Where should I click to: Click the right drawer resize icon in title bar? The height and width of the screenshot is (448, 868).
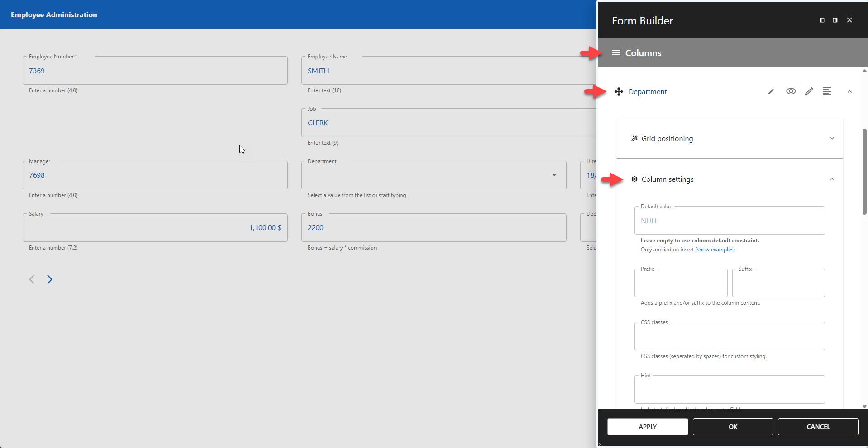[834, 20]
